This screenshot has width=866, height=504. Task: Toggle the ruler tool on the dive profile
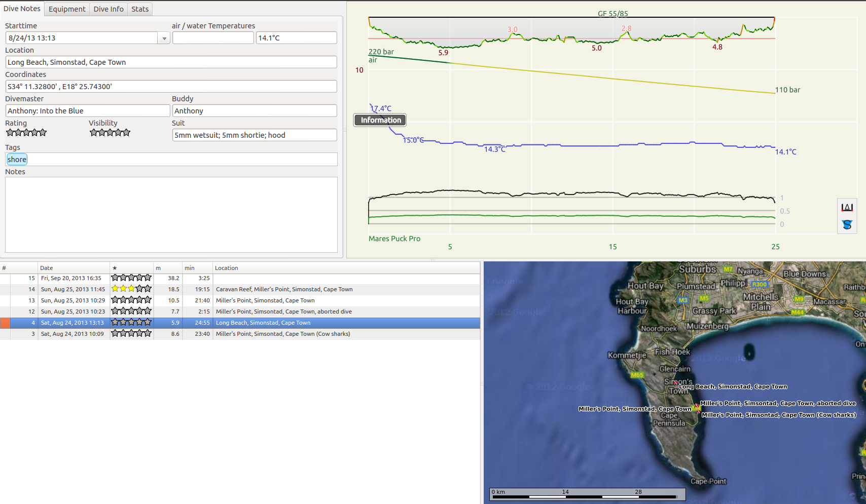(x=847, y=207)
